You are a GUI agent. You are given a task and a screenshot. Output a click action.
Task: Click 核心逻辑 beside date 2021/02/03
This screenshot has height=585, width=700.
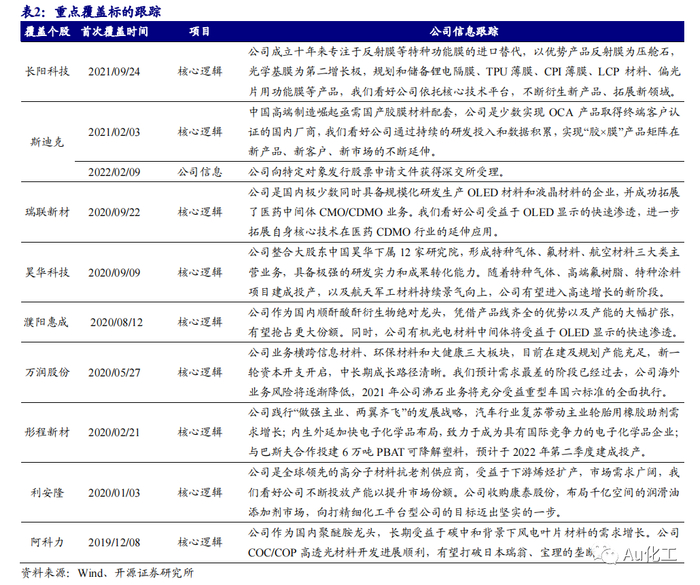(x=200, y=132)
